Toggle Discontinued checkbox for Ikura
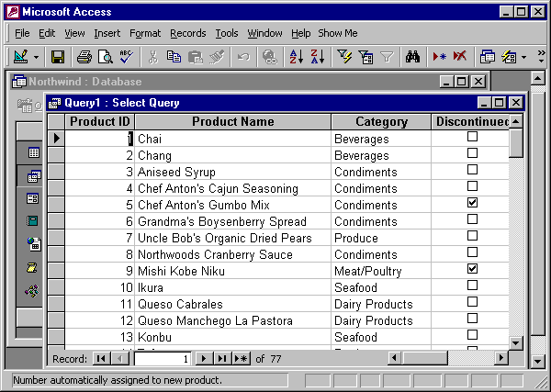Viewport: 551px width, 392px height. pyautogui.click(x=472, y=286)
